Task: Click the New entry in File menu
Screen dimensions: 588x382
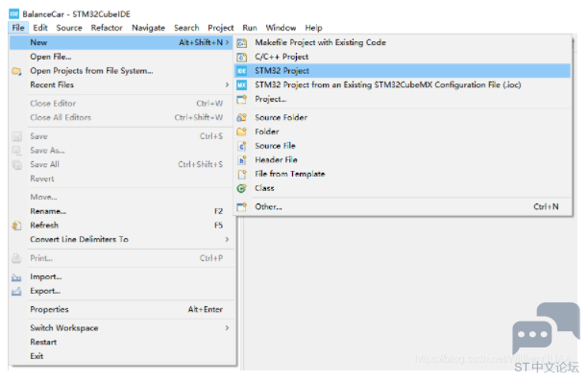Action: [121, 42]
